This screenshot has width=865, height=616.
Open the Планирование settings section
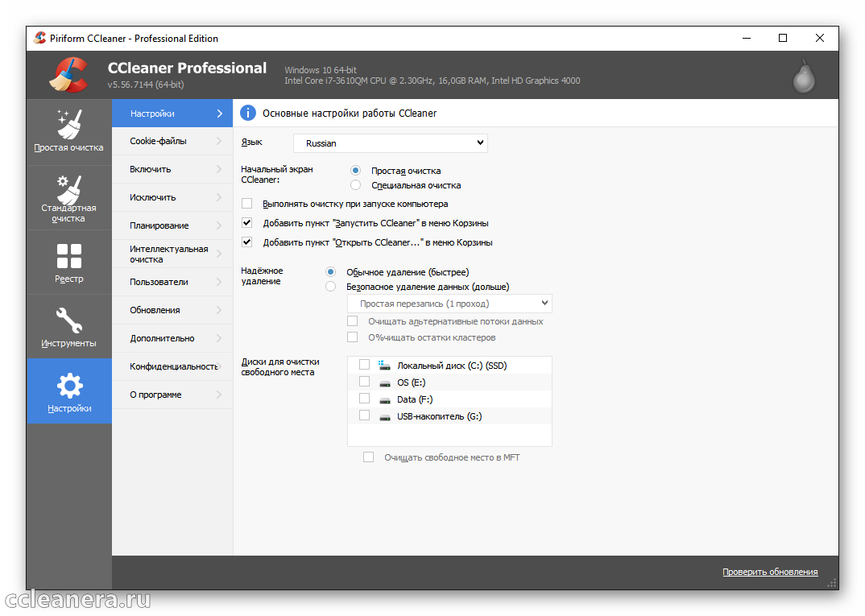click(x=172, y=225)
